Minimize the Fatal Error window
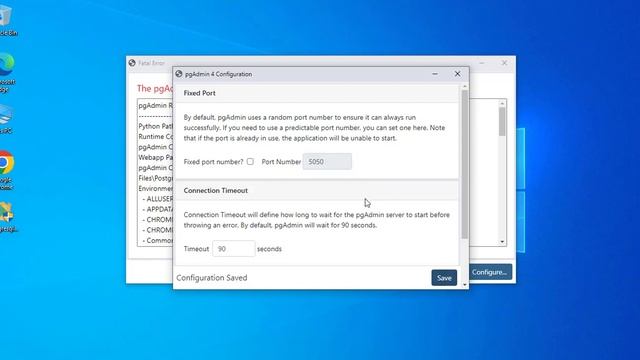This screenshot has height=360, width=640. (x=482, y=63)
